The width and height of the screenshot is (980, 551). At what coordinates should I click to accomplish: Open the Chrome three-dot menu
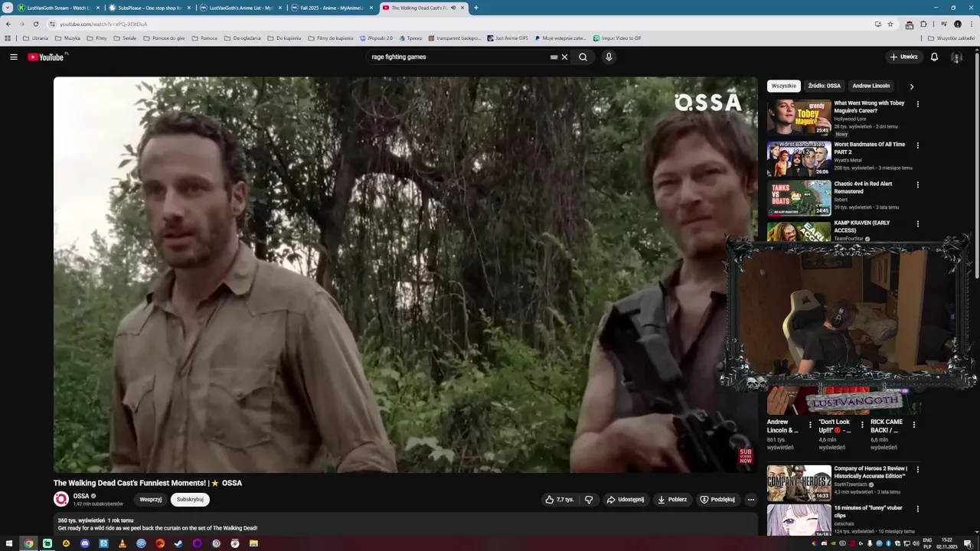click(x=971, y=24)
